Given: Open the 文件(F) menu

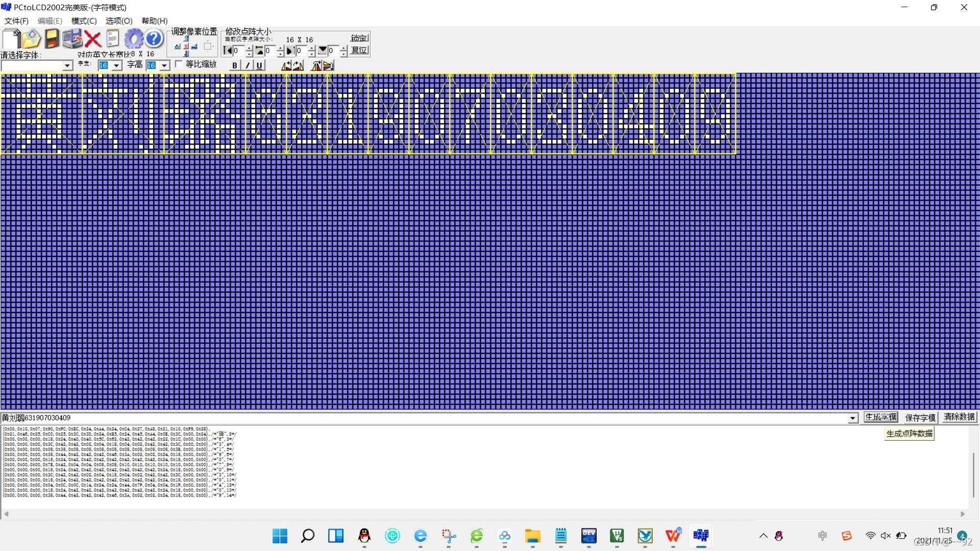Looking at the screenshot, I should [16, 21].
